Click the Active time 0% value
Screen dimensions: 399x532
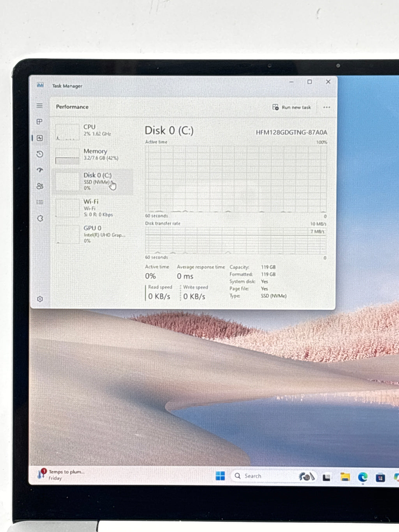(150, 276)
